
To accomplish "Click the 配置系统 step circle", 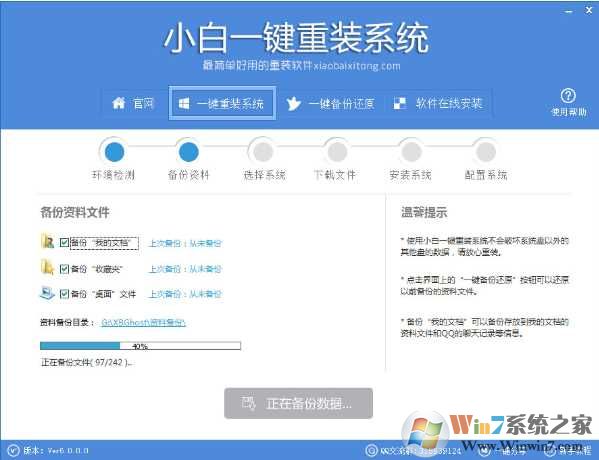I will coord(486,152).
